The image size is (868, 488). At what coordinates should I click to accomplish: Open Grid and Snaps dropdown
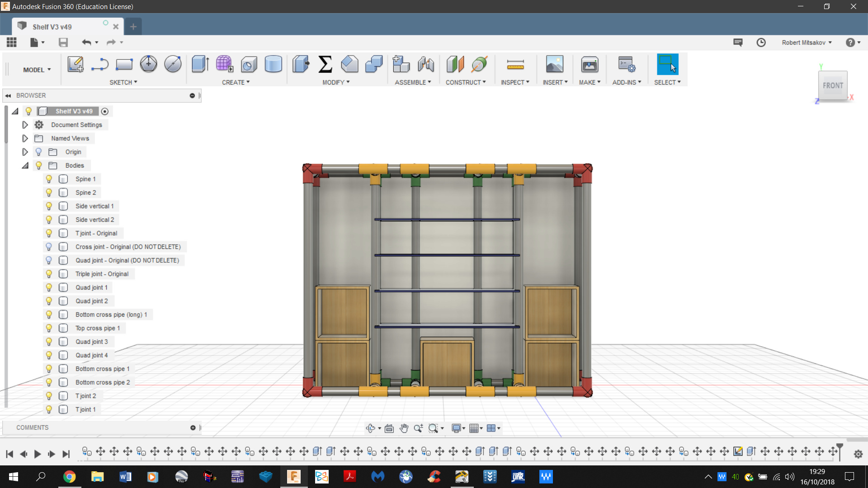476,428
